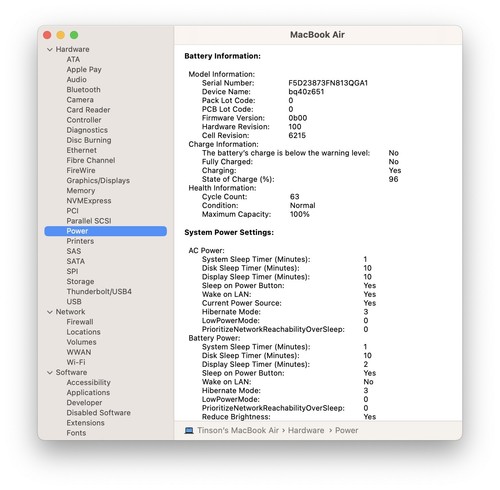Image resolution: width=500 pixels, height=490 pixels.
Task: Select FireWire in the sidebar
Action: tap(81, 170)
